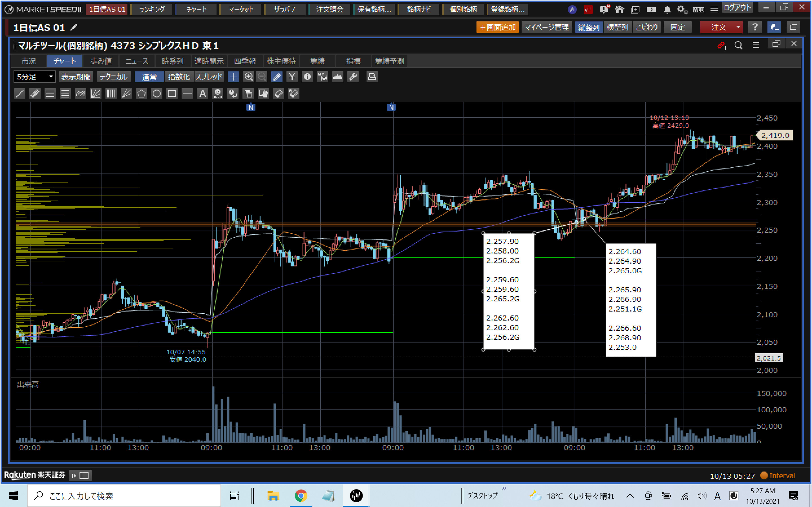Select the trend line drawing tool
Image resolution: width=812 pixels, height=507 pixels.
tap(20, 94)
